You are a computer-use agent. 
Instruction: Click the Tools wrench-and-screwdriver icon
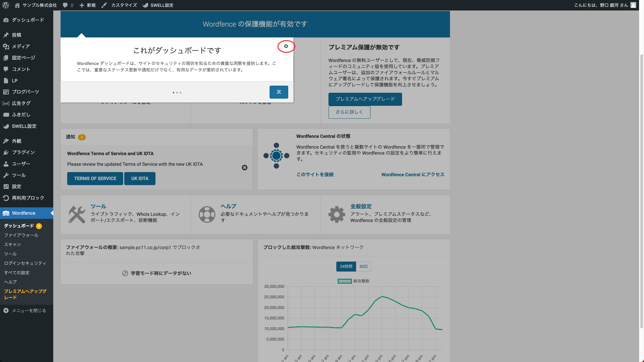[77, 214]
